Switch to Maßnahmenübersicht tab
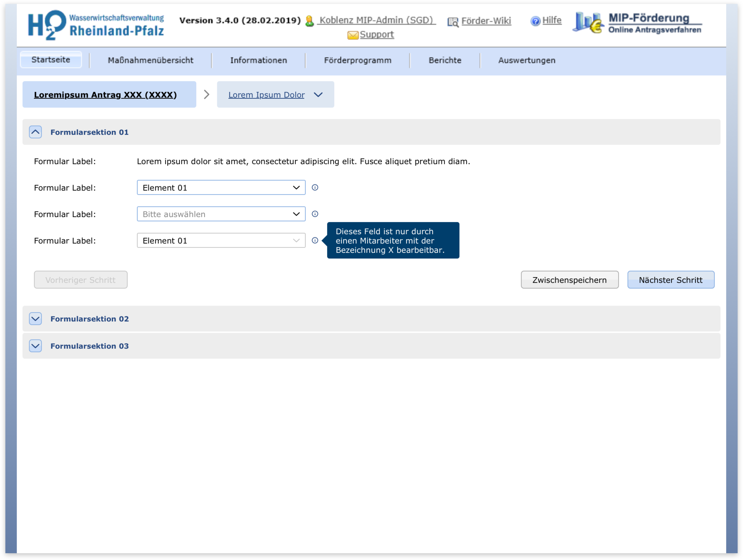The height and width of the screenshot is (560, 743). [x=150, y=60]
